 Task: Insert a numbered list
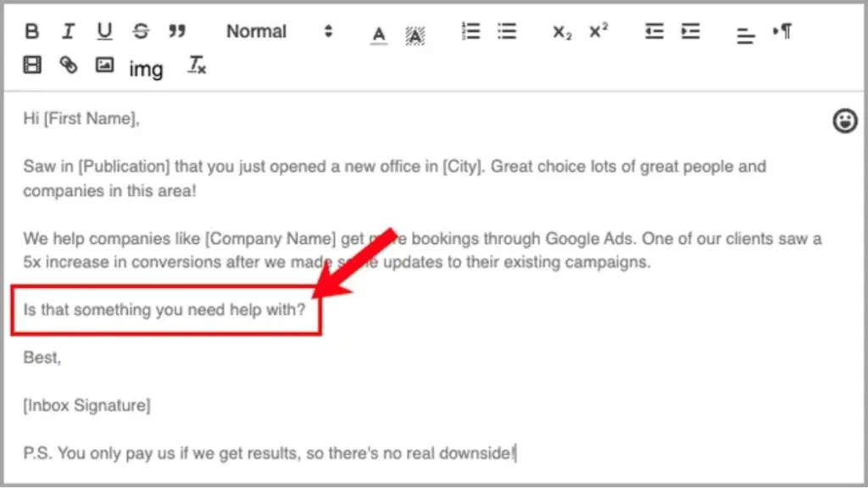pos(470,31)
